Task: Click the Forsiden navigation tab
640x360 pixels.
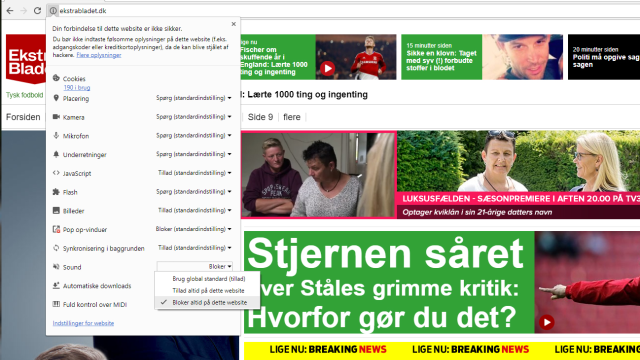Action: pos(23,117)
